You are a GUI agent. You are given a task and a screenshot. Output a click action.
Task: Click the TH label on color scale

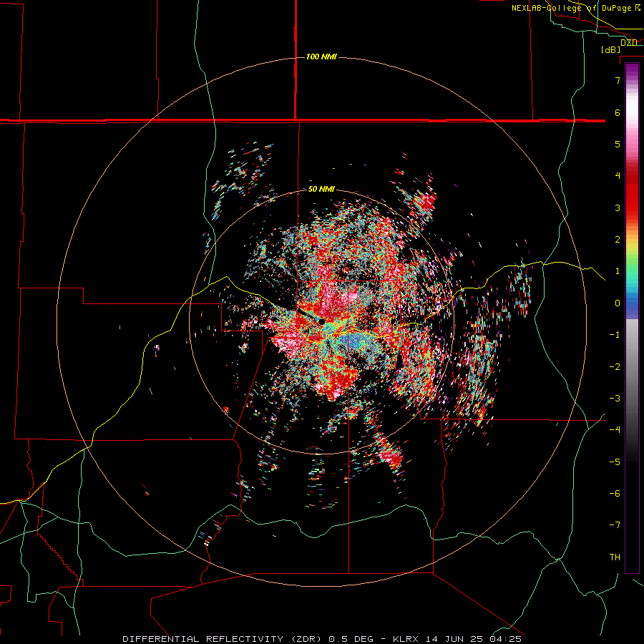[615, 557]
